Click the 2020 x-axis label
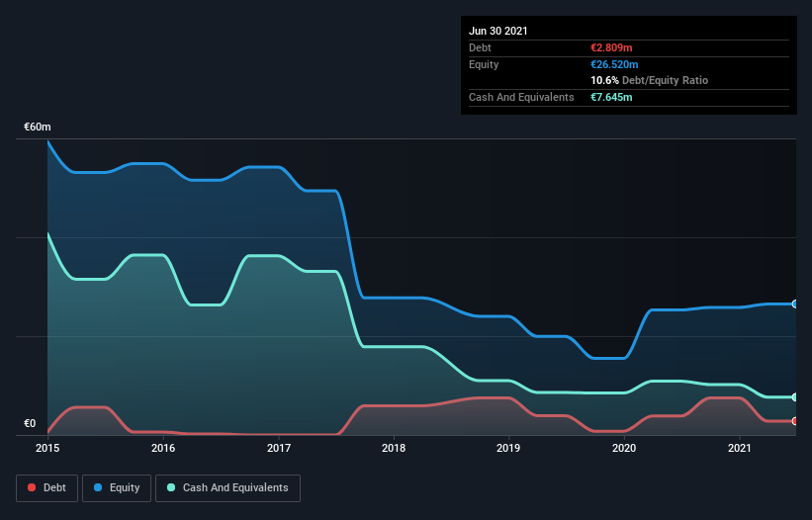The height and width of the screenshot is (520, 812). coord(624,448)
